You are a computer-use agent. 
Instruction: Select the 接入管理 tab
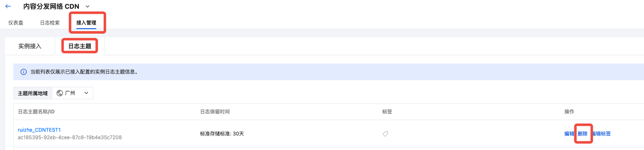86,23
